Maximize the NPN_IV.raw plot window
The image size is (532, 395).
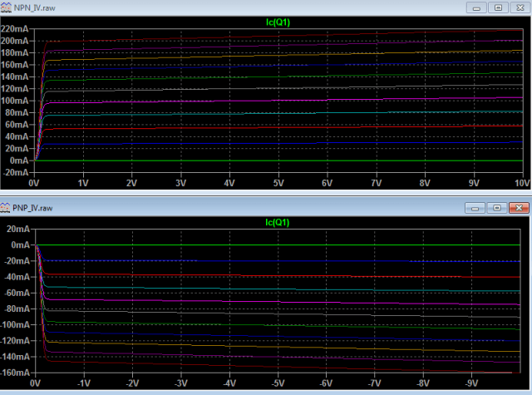497,7
